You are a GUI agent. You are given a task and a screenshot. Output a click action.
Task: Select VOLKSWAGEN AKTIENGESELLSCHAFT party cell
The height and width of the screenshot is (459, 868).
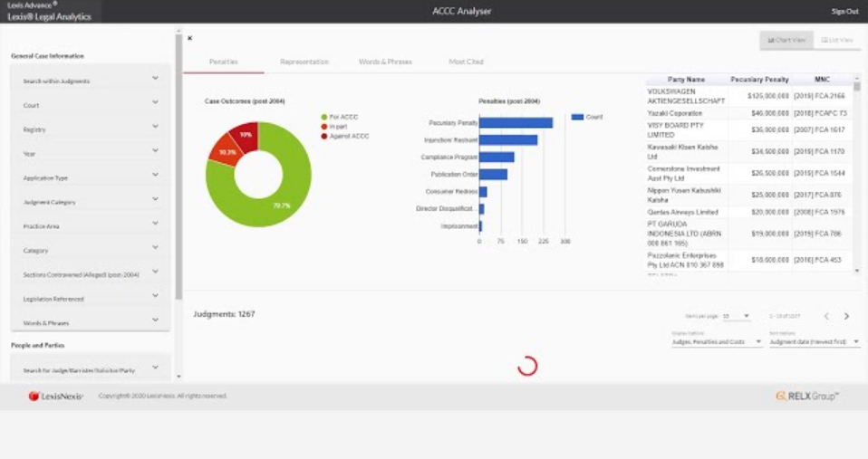click(686, 96)
